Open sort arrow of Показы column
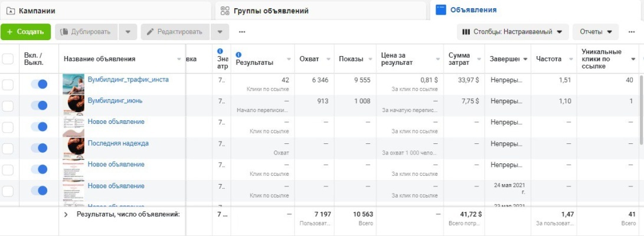 (x=370, y=59)
